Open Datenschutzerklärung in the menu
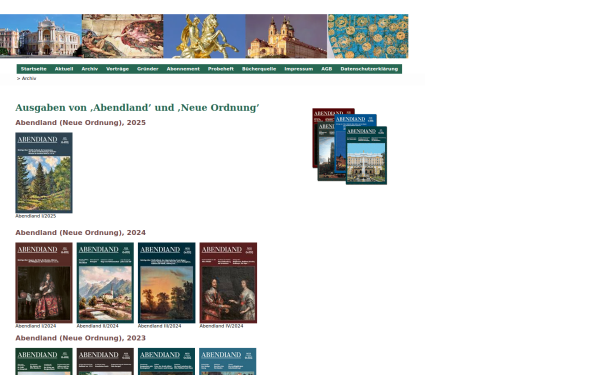This screenshot has height=375, width=600. point(369,69)
